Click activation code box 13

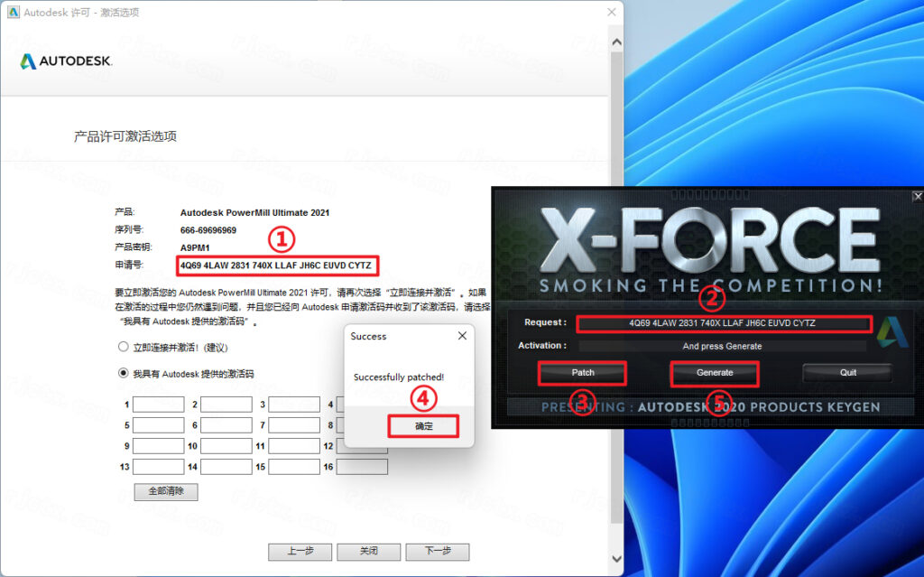click(159, 467)
